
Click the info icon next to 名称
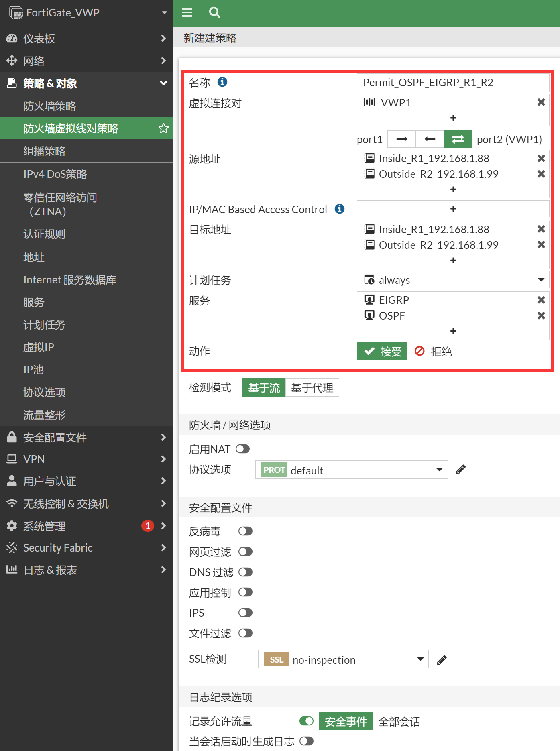[222, 82]
